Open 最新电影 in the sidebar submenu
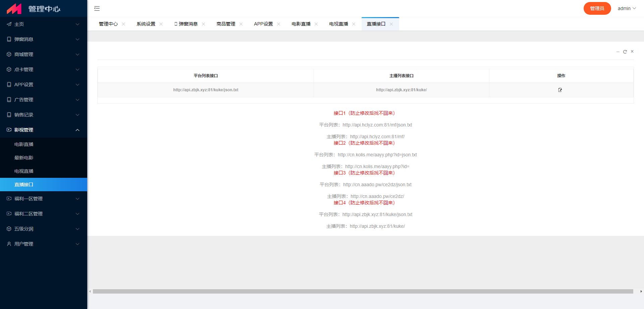This screenshot has width=644, height=309. 24,158
